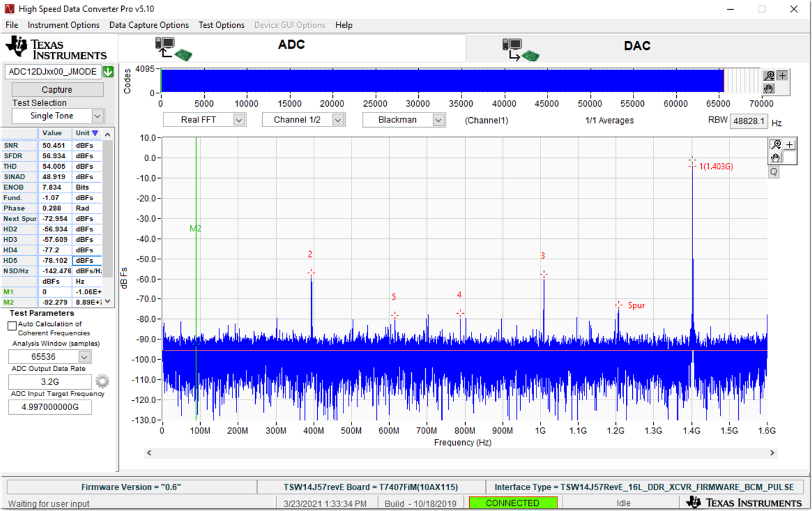Click the Firmware Version status text

131,487
